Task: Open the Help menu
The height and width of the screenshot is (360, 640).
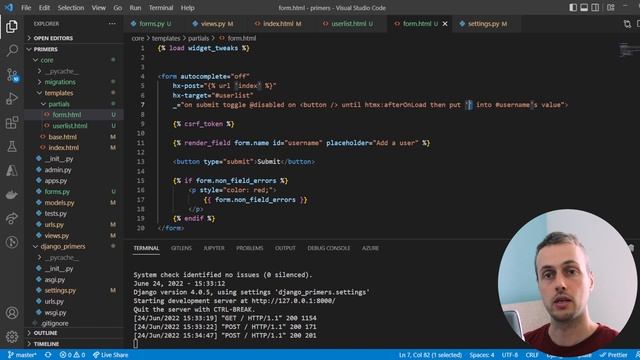Action: (x=187, y=8)
